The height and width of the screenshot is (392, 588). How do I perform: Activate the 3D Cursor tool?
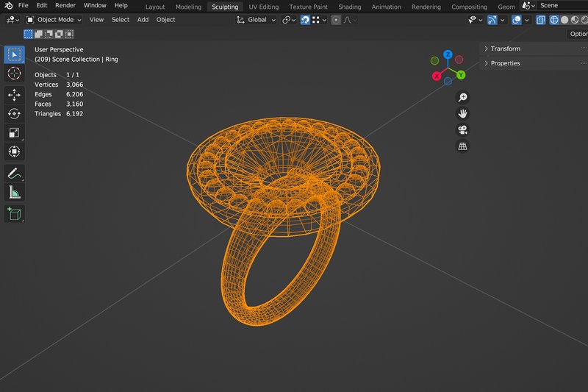pyautogui.click(x=14, y=73)
